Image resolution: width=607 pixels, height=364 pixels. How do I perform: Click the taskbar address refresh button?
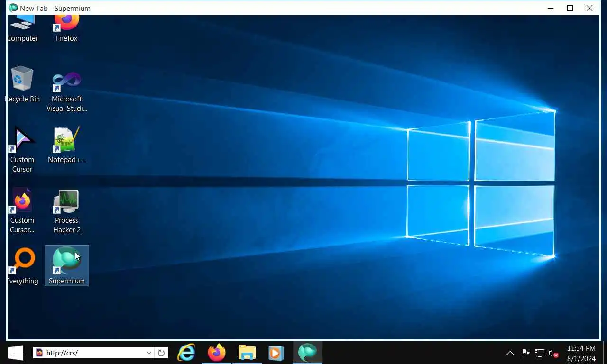click(x=161, y=353)
